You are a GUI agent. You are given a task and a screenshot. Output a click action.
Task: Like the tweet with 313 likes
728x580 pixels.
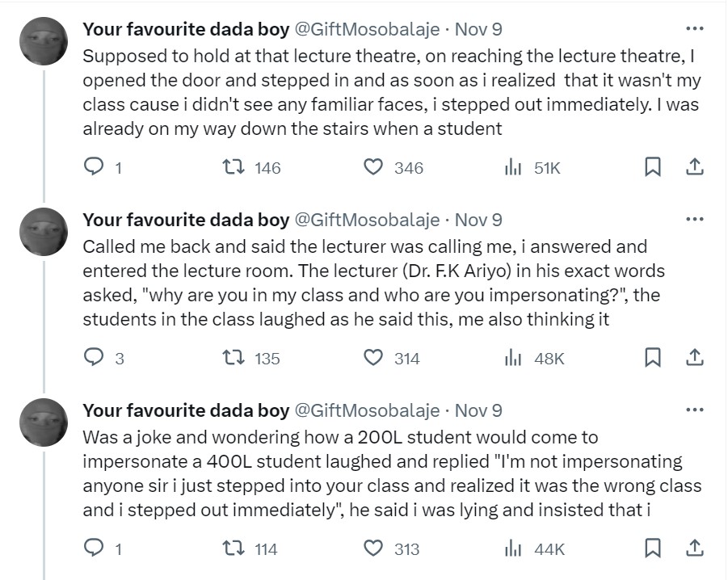(x=372, y=548)
